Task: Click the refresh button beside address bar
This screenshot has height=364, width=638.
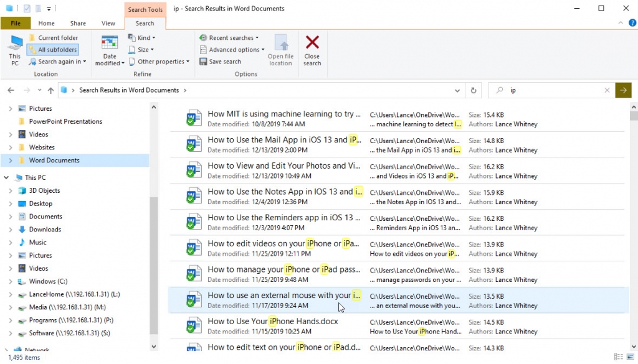Action: [474, 90]
